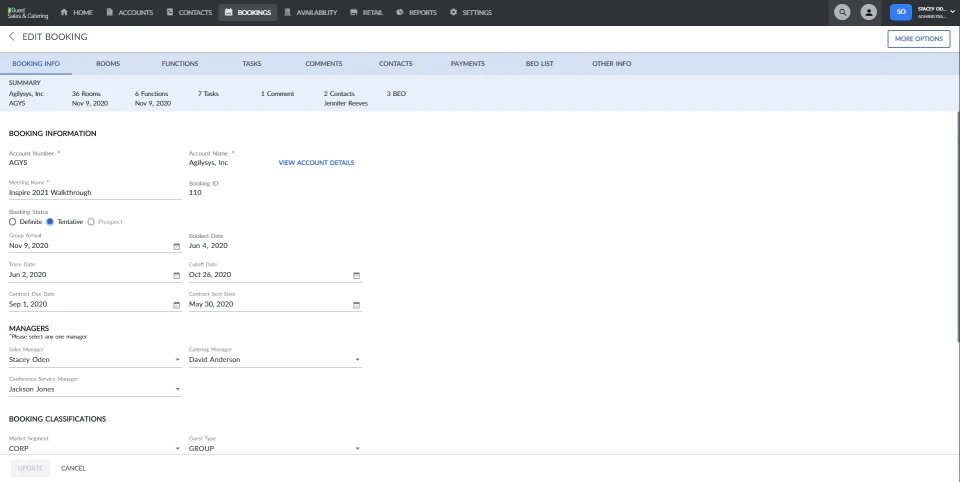Select Tentative booking status
This screenshot has height=482, width=960.
point(50,222)
